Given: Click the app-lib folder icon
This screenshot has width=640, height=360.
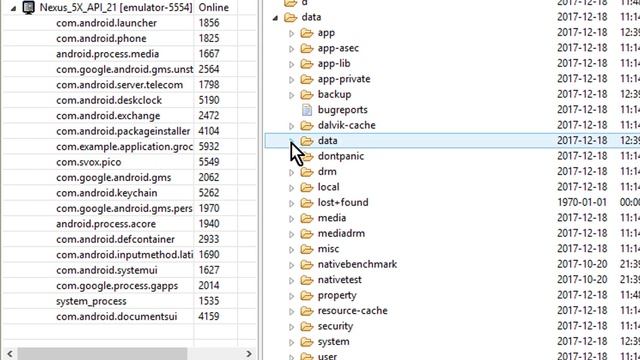Looking at the screenshot, I should click(307, 64).
